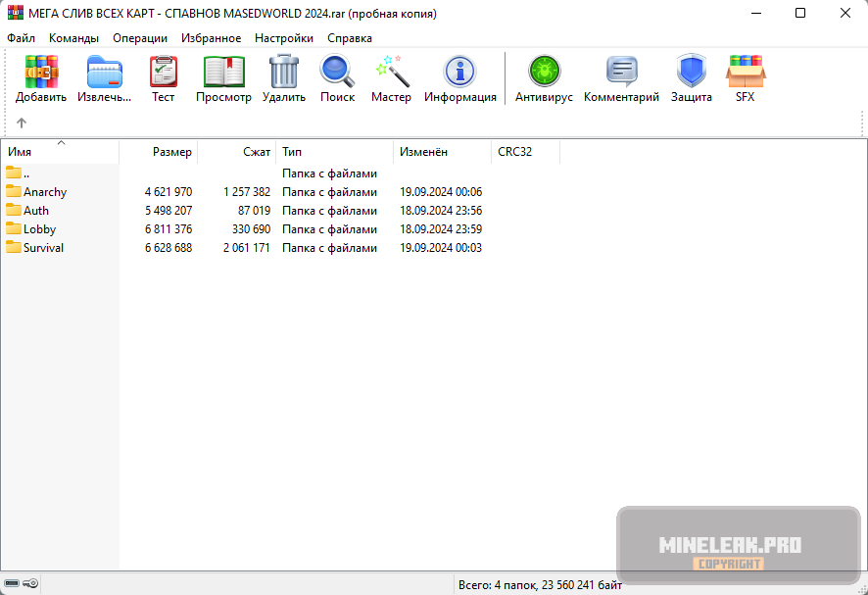This screenshot has height=595, width=868.
Task: Run the Тест archive test icon
Action: point(164,72)
